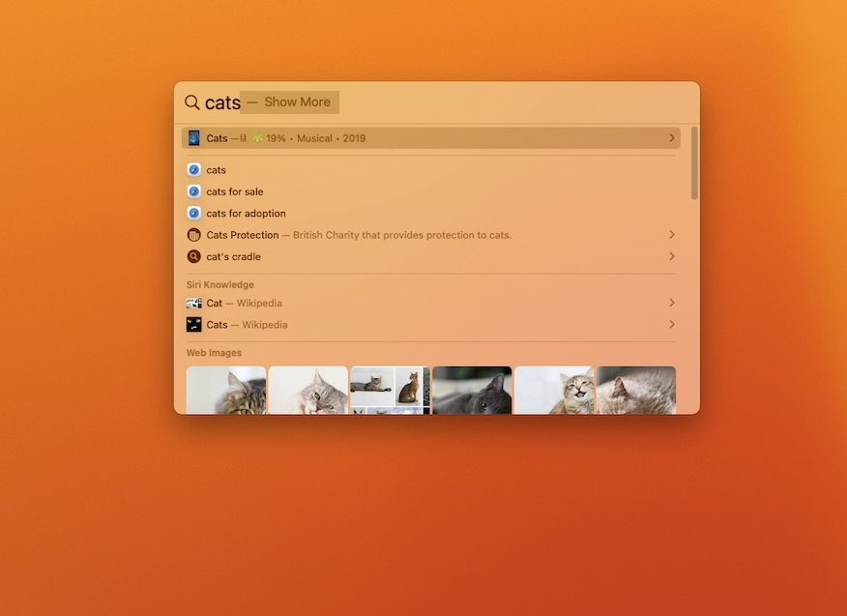The image size is (847, 616).
Task: Click the Wikipedia icon for "Cat"
Action: (x=195, y=303)
